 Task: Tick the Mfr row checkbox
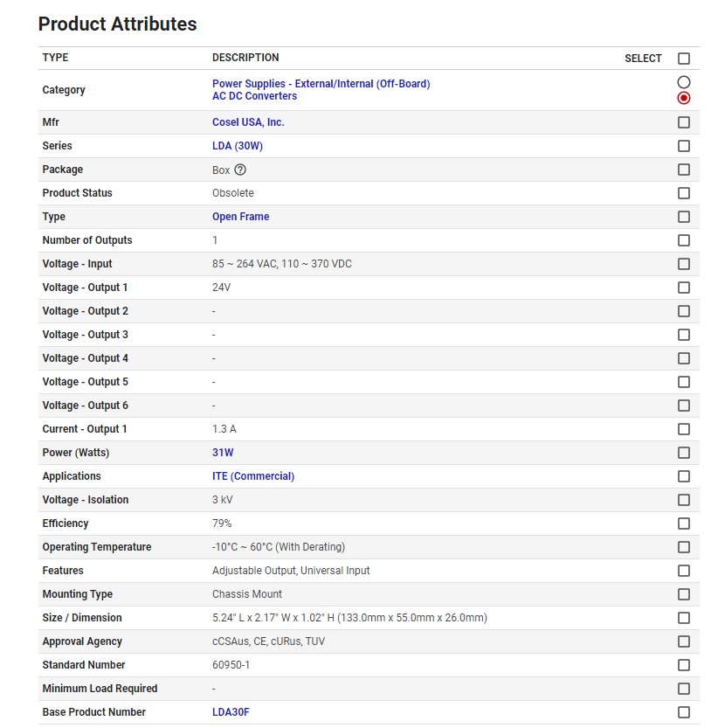(x=684, y=122)
